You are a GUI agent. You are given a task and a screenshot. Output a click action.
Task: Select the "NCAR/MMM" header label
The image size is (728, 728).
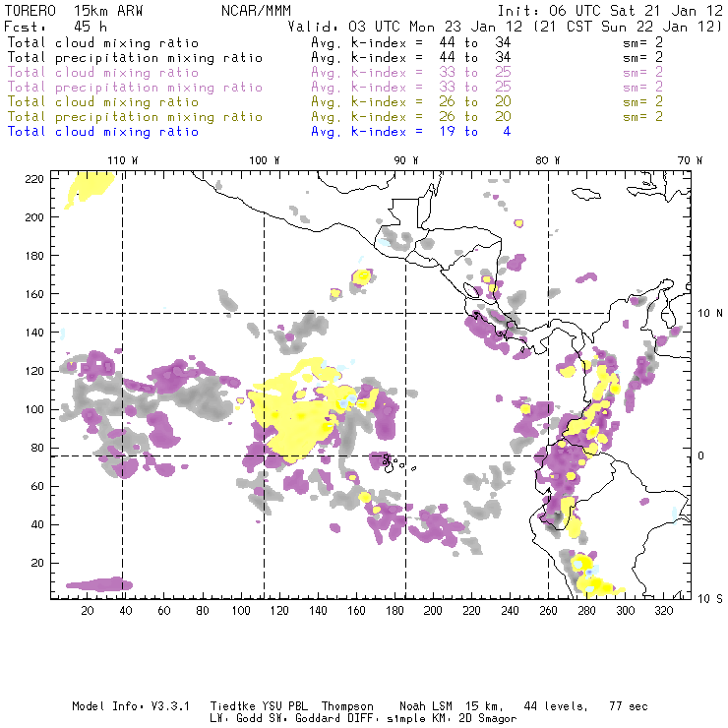256,11
